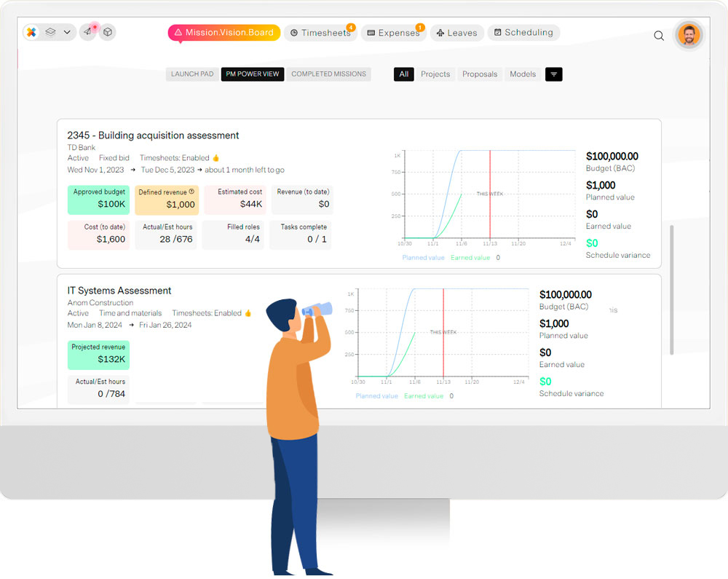The width and height of the screenshot is (728, 579).
Task: Expand the chevron next to the layers icon
Action: 67,32
